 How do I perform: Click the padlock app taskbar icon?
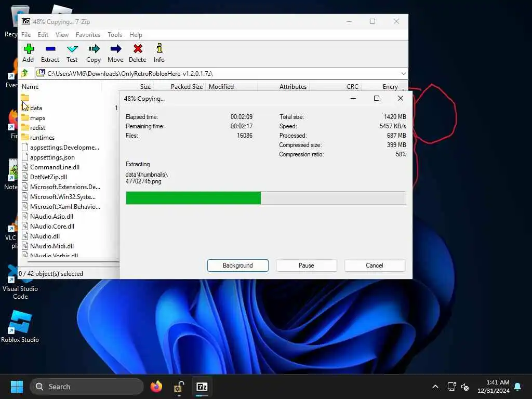179,387
